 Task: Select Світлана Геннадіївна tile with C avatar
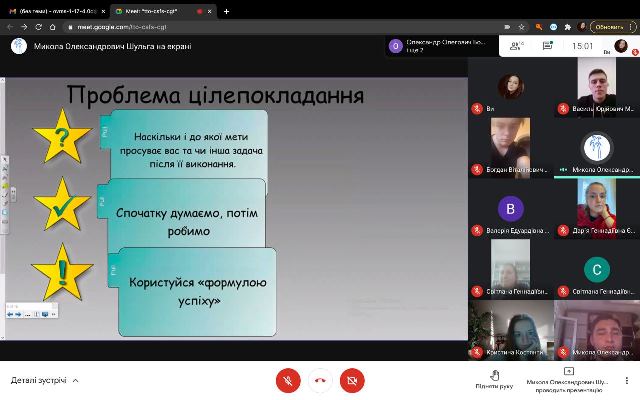pos(597,270)
